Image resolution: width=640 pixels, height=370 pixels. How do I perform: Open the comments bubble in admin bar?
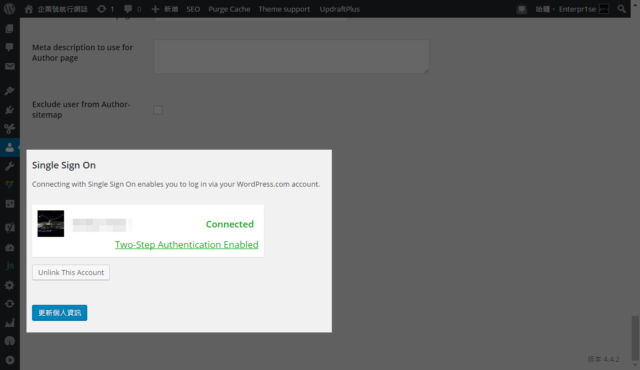point(133,9)
